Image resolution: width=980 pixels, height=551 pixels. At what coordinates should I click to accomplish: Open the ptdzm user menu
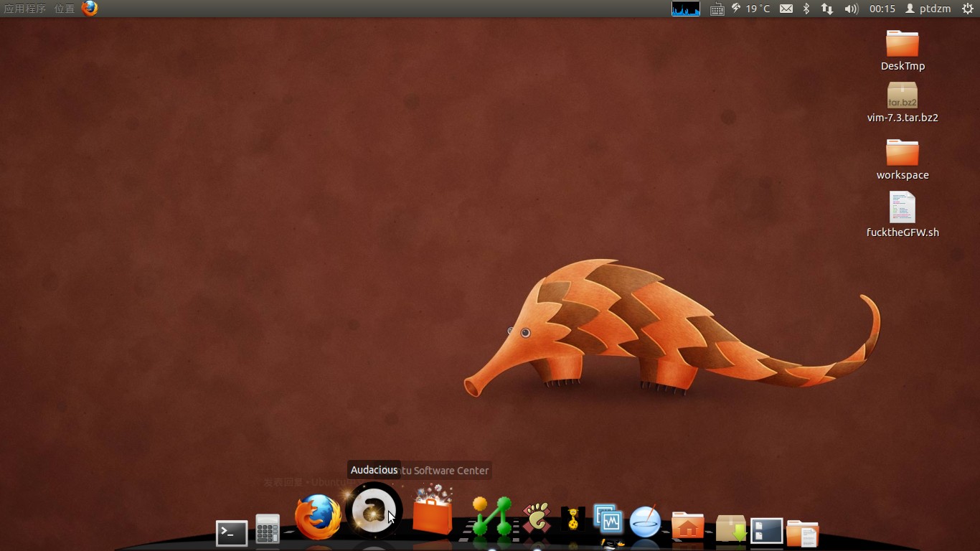pos(928,9)
